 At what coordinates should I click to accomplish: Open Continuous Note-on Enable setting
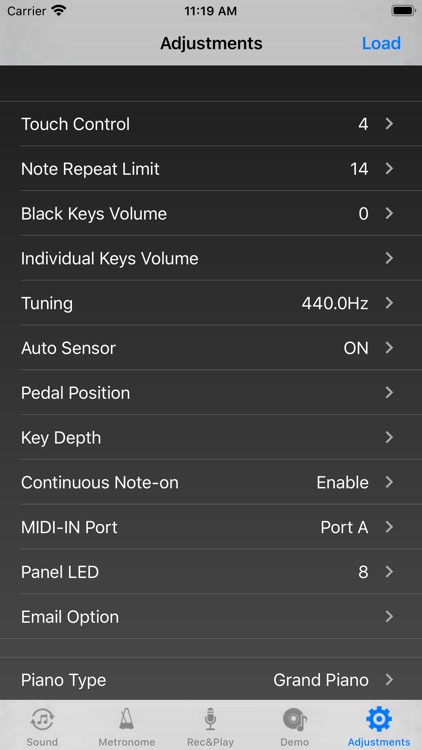click(x=211, y=482)
